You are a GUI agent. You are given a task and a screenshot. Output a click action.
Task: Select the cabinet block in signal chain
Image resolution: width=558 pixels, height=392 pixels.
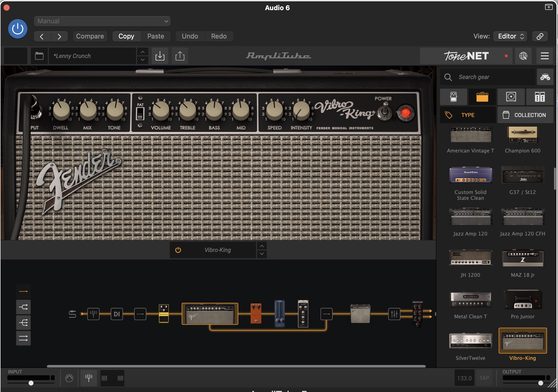360,314
